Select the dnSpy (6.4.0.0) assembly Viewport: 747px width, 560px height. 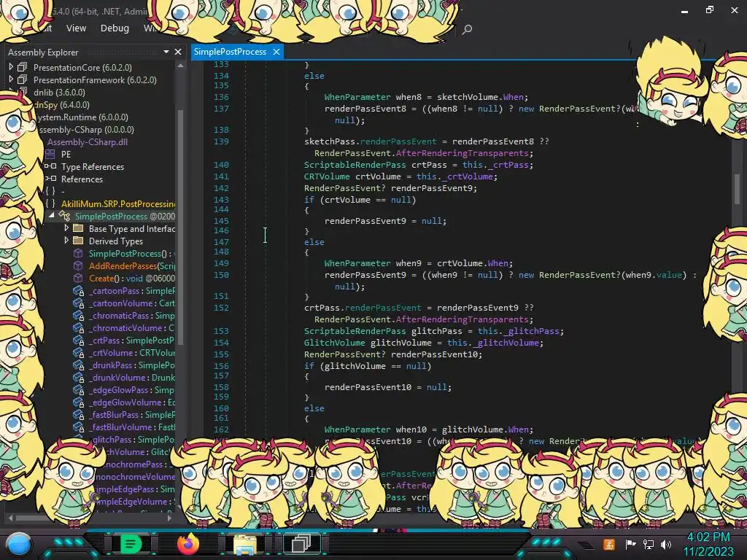point(62,105)
